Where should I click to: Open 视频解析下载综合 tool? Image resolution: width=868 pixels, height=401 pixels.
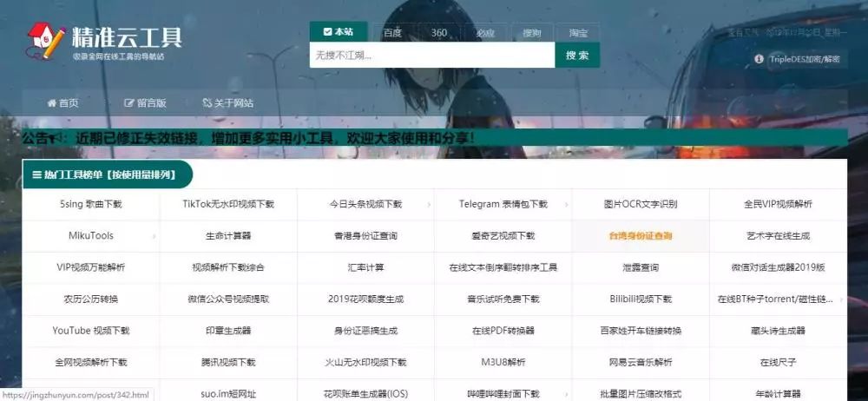coord(228,267)
